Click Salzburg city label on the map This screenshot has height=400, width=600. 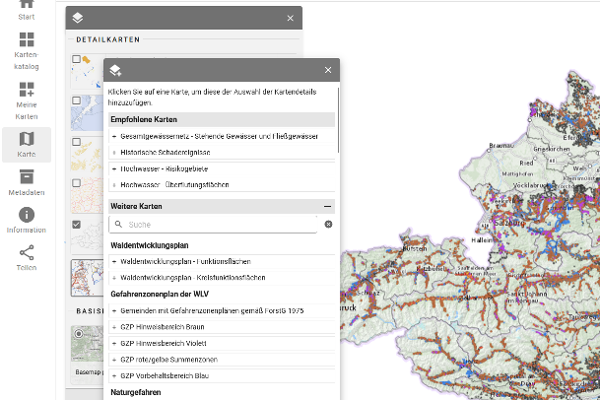(509, 222)
